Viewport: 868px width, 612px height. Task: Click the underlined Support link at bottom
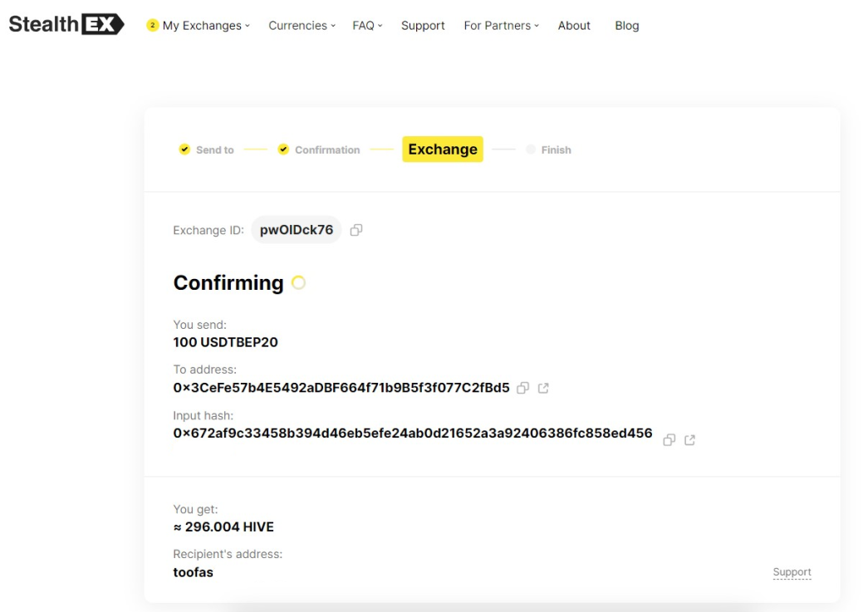tap(792, 572)
